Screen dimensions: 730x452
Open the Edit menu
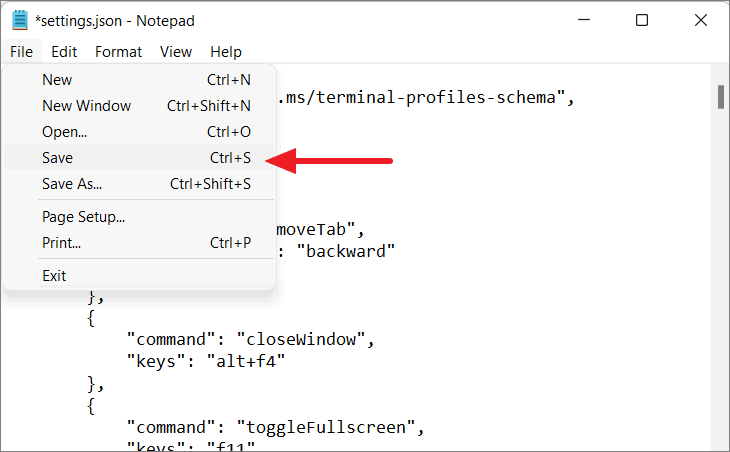[x=64, y=52]
